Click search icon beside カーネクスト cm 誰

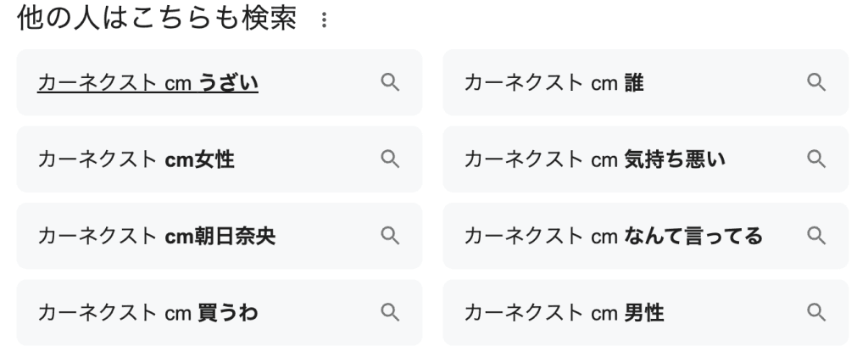click(816, 82)
